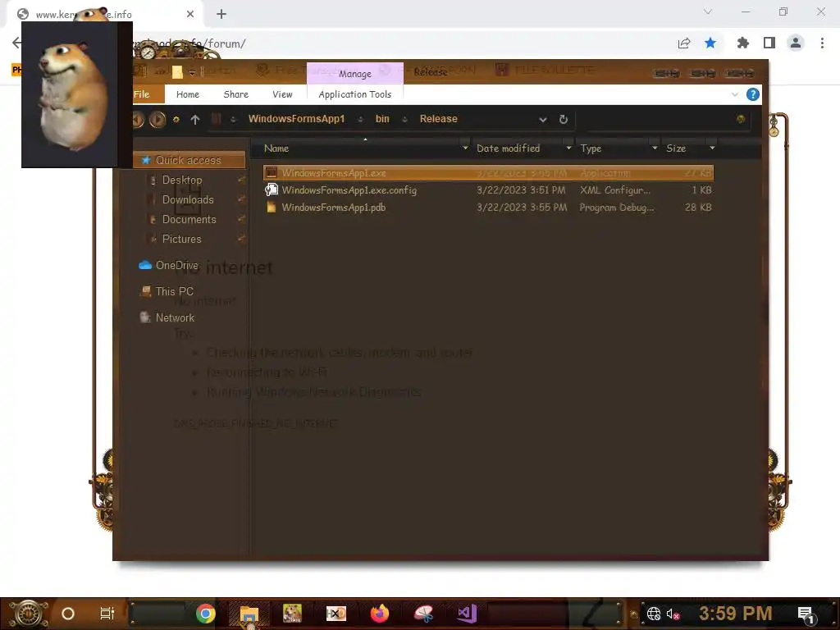Open Desktop in navigation pane
Viewport: 840px width, 630px height.
(182, 180)
